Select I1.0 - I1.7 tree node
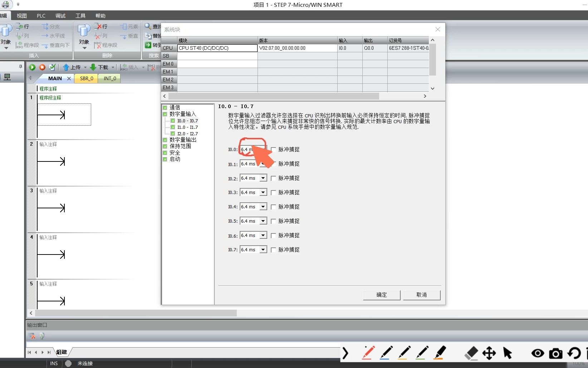588x368 pixels. point(187,127)
